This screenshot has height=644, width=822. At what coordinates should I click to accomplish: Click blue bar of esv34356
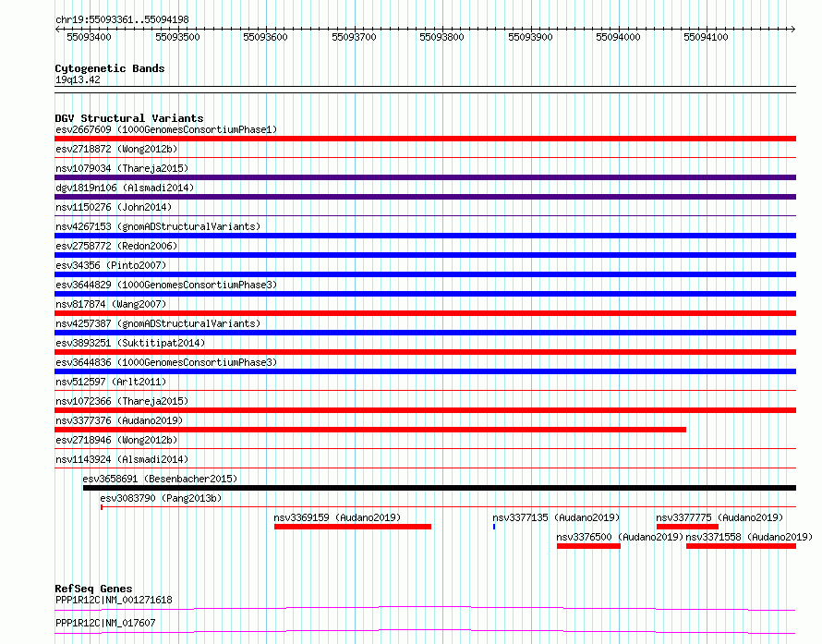425,274
